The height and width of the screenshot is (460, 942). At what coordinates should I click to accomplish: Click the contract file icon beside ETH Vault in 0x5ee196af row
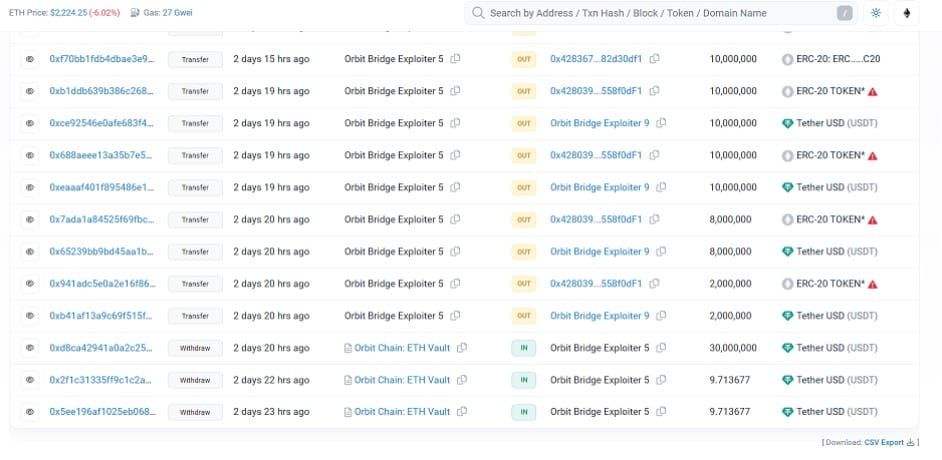click(x=347, y=412)
